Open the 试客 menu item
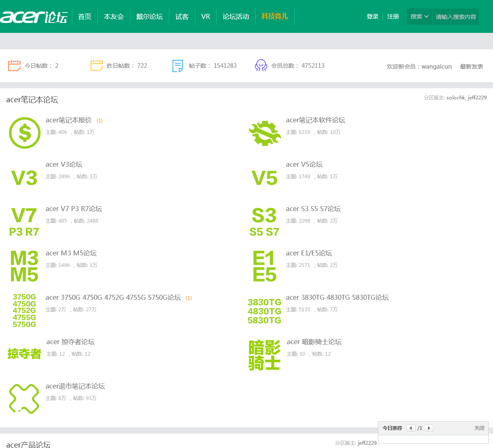The height and width of the screenshot is (448, 493). pos(182,16)
